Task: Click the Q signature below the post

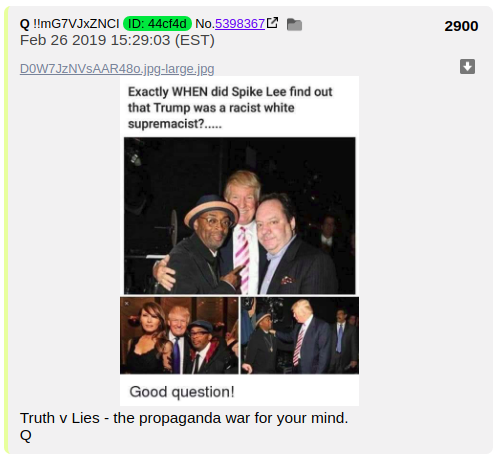Action: [26, 435]
